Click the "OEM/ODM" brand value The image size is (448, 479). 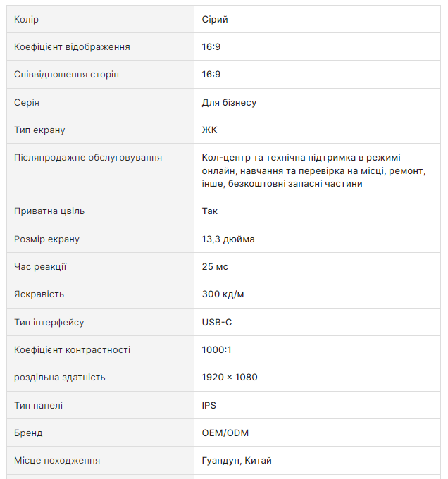pos(225,433)
